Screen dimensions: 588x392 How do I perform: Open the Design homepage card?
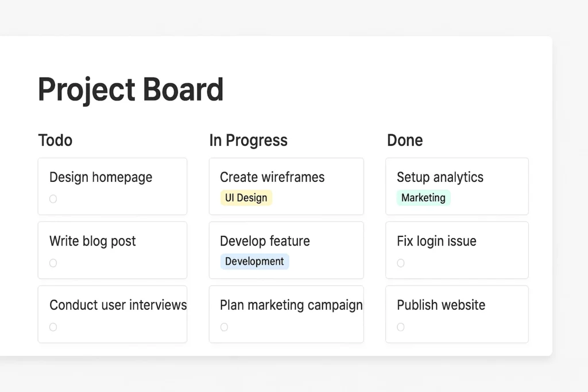[101, 177]
